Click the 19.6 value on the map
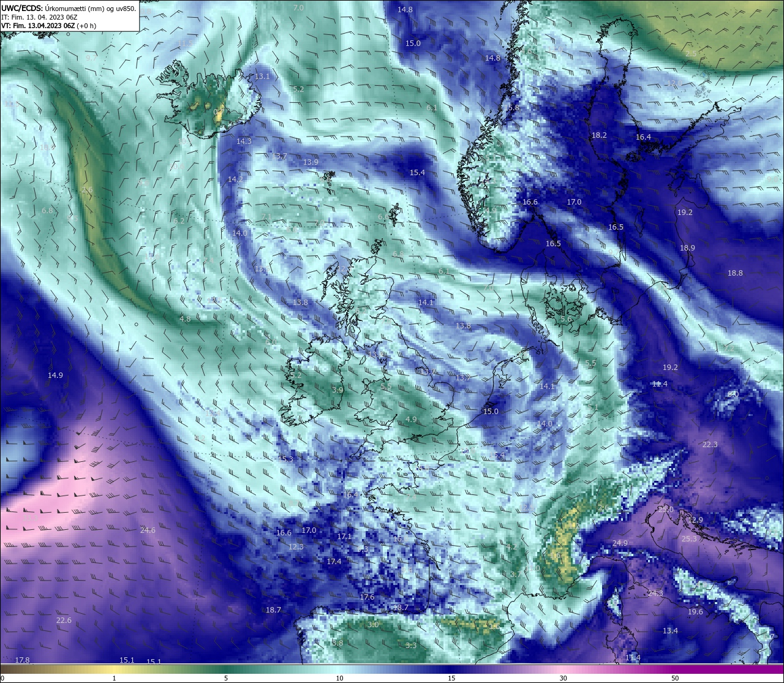Image resolution: width=784 pixels, height=683 pixels. (695, 612)
